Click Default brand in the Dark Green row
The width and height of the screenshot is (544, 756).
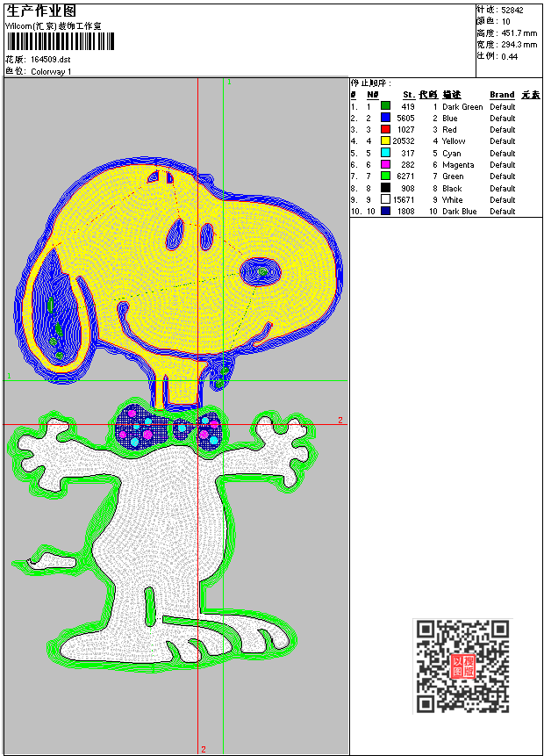pyautogui.click(x=503, y=106)
